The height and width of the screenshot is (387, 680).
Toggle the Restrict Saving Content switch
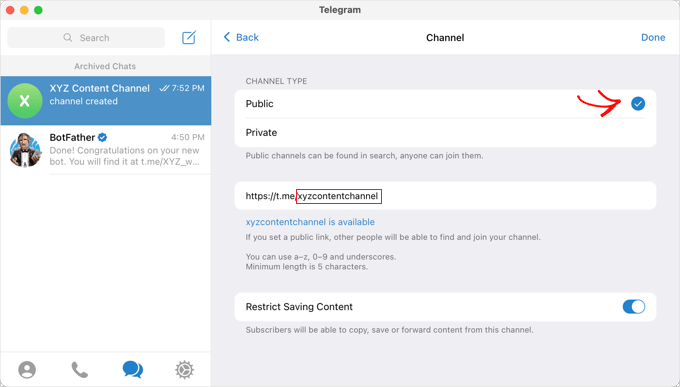(x=634, y=307)
